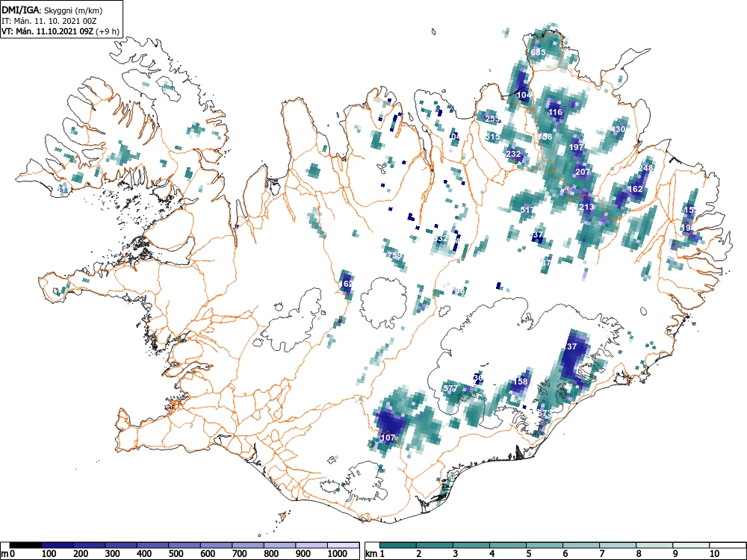Click the '3' label on the km scale

click(x=455, y=554)
